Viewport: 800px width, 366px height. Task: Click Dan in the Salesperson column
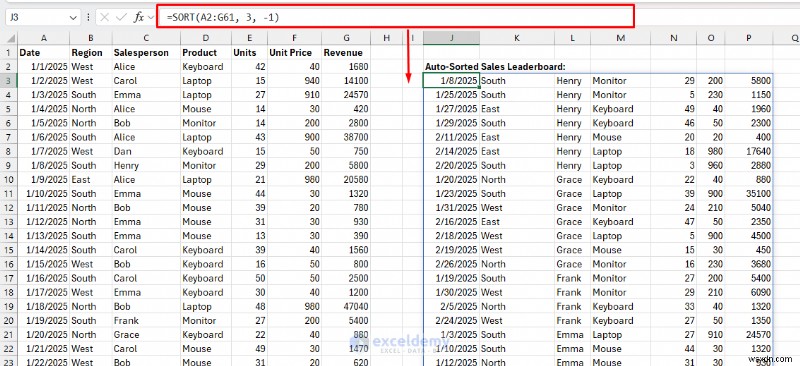(146, 152)
